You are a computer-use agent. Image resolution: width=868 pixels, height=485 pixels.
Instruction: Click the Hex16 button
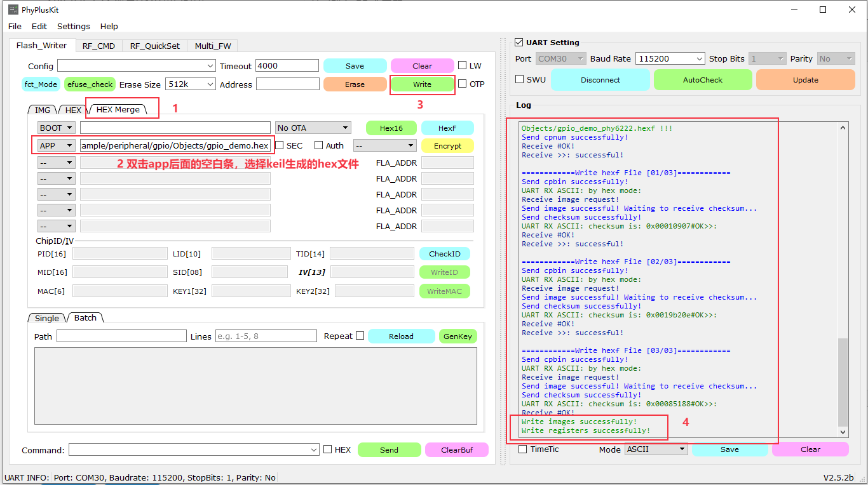(x=391, y=128)
